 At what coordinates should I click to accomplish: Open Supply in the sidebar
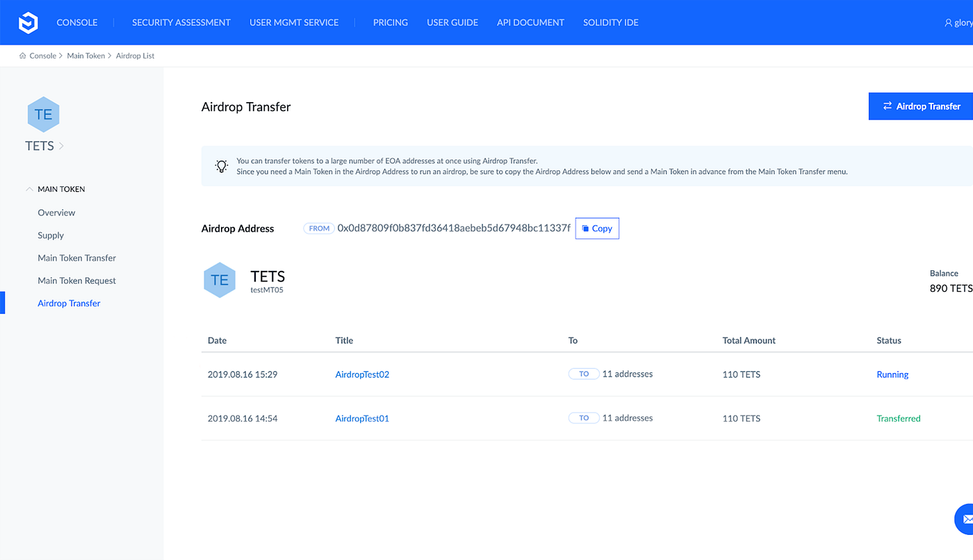tap(51, 236)
